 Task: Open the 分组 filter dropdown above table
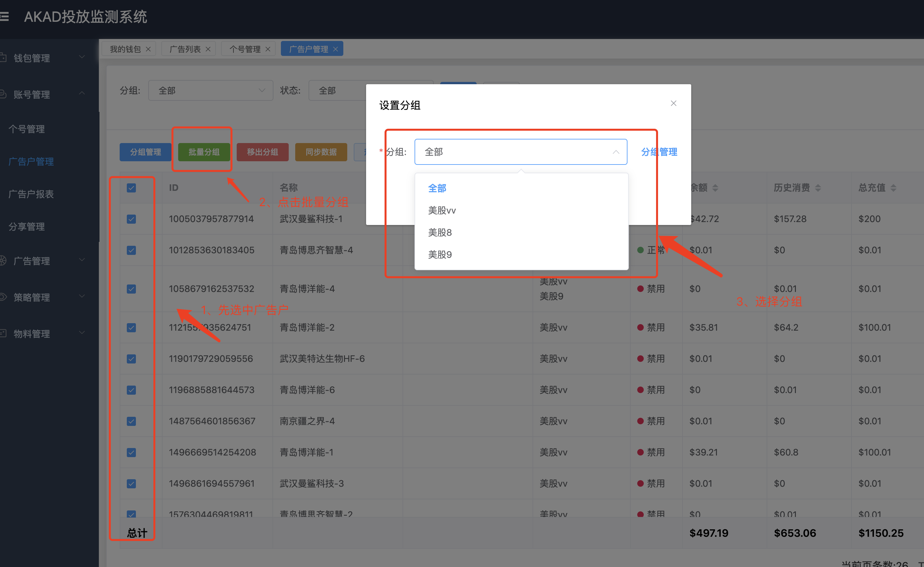point(210,90)
